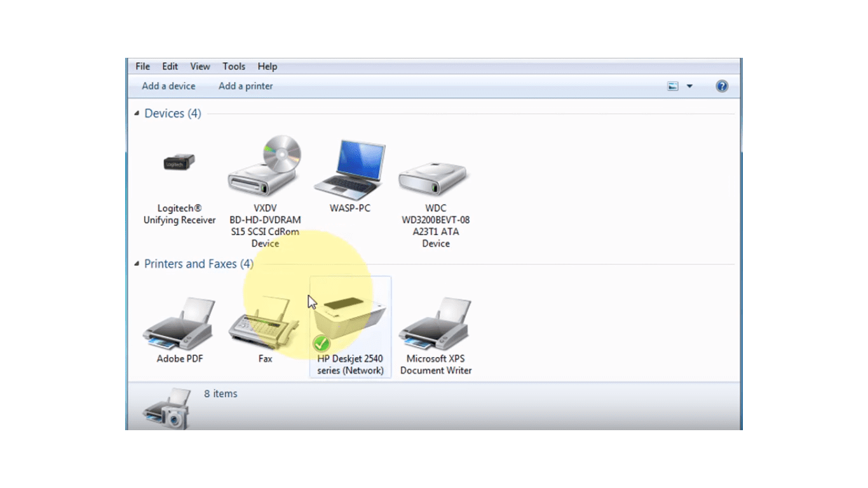Collapse the Printers and Faxes (4) group
This screenshot has height=488, width=868.
[x=137, y=264]
